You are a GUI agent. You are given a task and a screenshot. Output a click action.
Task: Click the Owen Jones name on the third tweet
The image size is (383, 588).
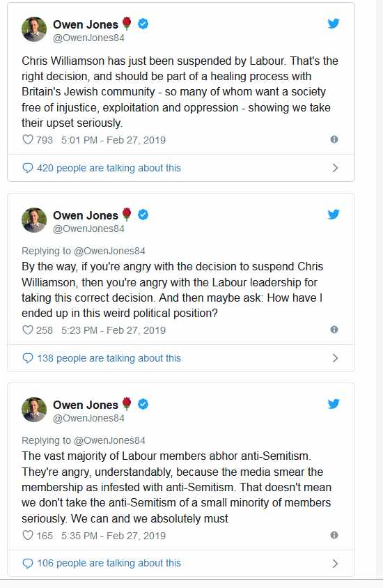pos(86,405)
